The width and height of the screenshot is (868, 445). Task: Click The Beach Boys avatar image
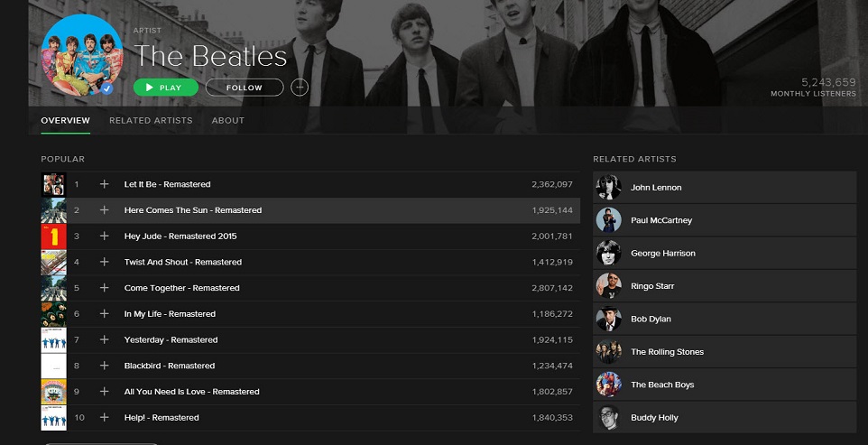(608, 385)
